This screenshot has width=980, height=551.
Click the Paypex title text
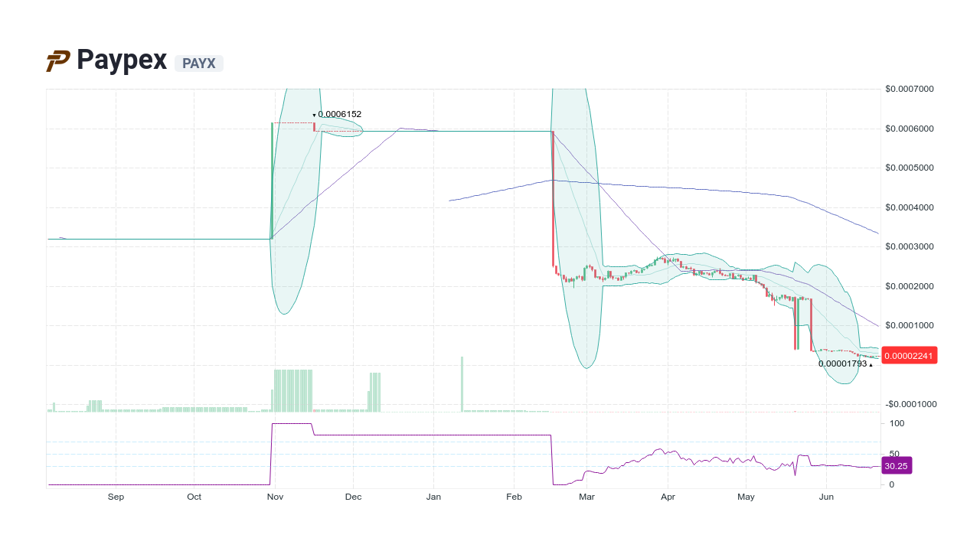click(x=121, y=60)
